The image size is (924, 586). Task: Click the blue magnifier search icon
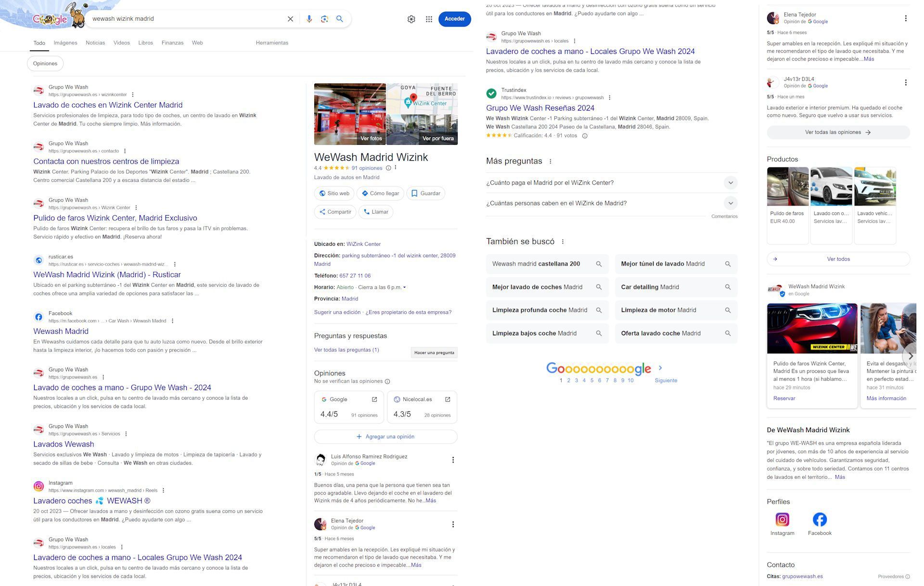pos(340,19)
